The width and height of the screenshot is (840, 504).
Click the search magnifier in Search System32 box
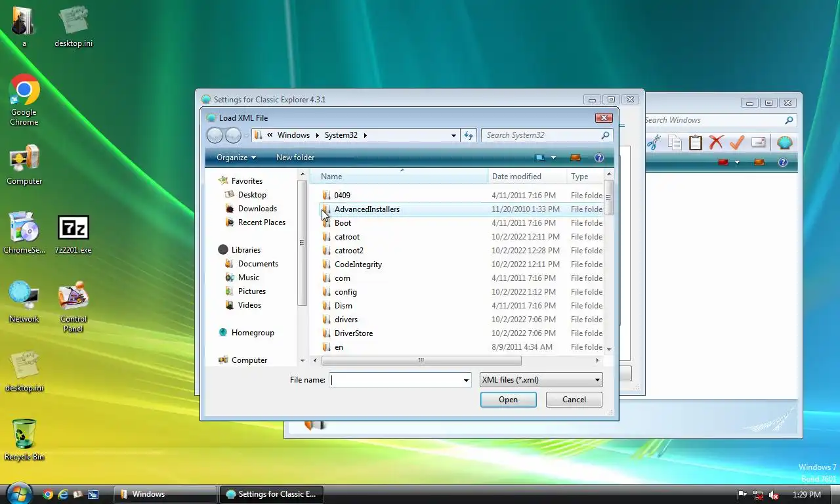[x=605, y=135]
